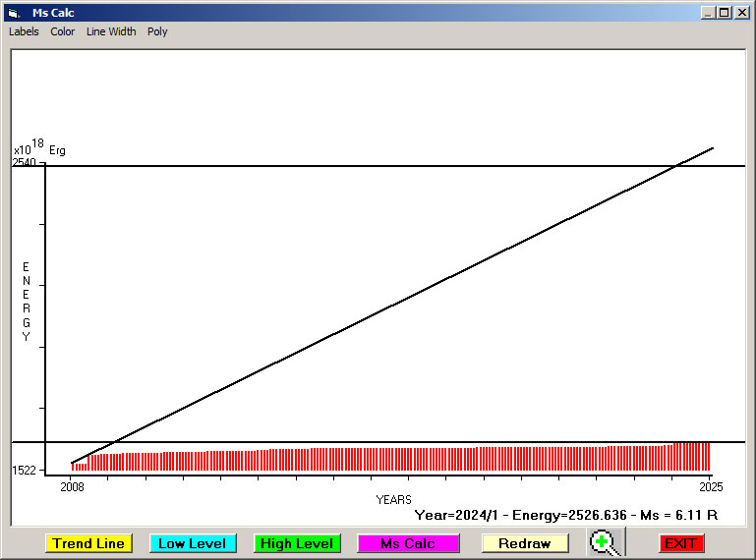Click the magnifier zoom-in icon

coord(605,542)
